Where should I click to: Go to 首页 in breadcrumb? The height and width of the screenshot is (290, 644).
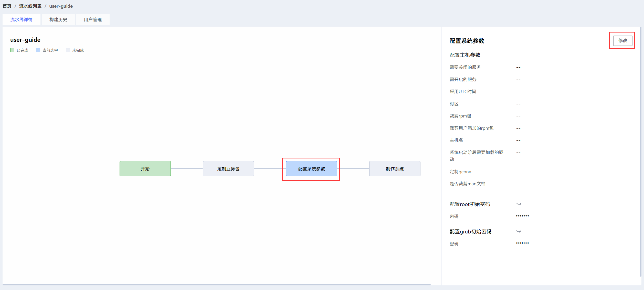(x=7, y=6)
